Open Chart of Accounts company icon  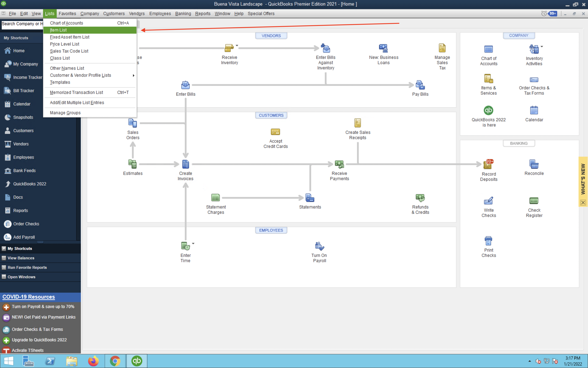[x=488, y=49]
